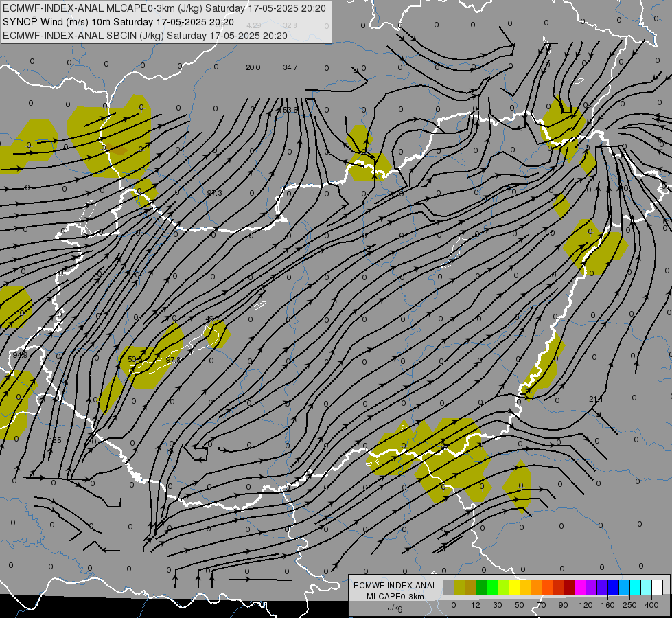Click the legend tick label 120

click(x=586, y=605)
